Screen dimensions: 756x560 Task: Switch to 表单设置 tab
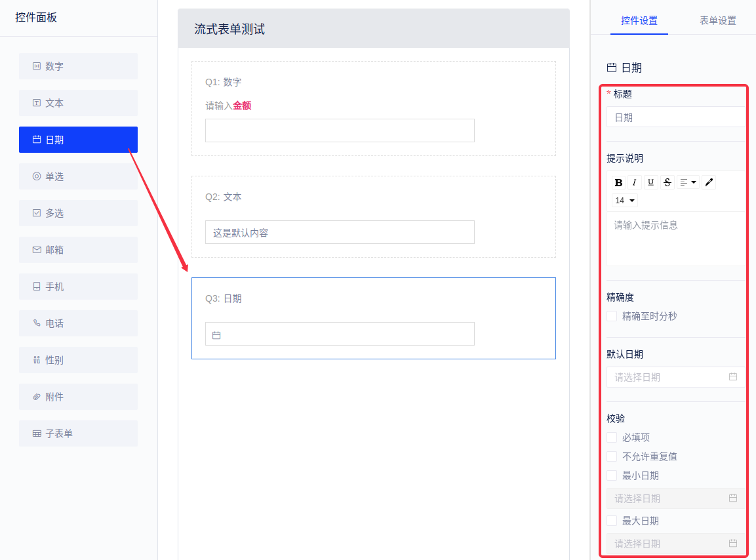(x=717, y=20)
